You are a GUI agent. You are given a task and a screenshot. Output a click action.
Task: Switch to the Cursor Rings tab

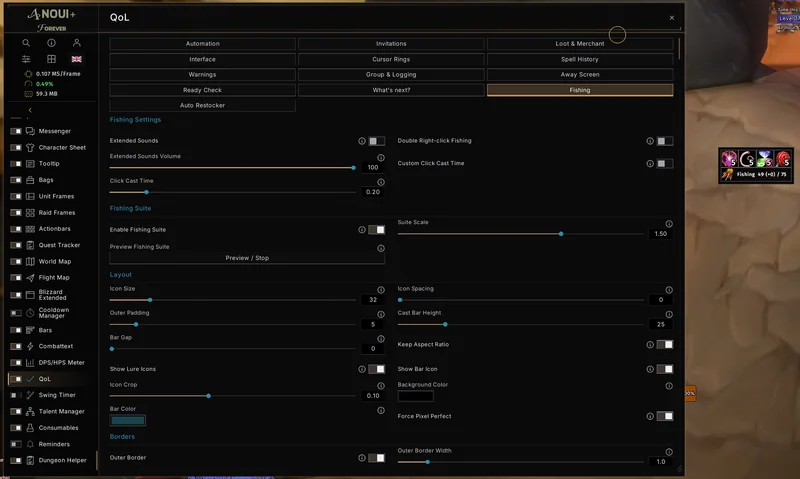point(391,59)
